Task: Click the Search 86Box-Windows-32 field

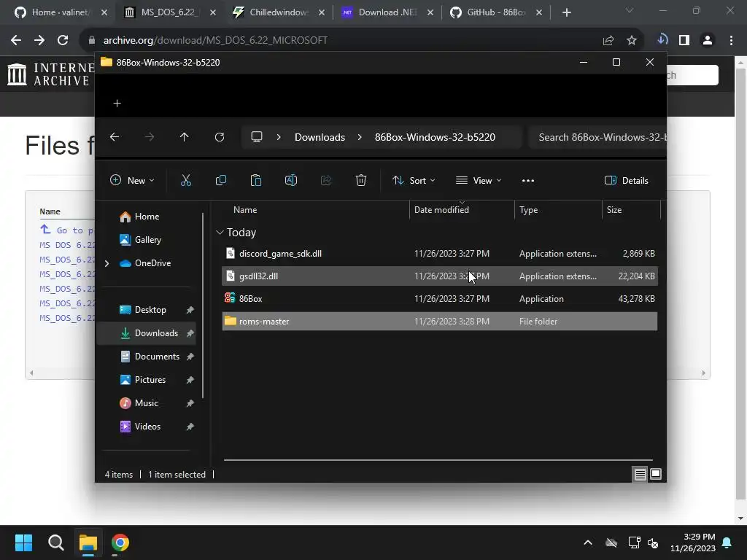Action: 598,137
